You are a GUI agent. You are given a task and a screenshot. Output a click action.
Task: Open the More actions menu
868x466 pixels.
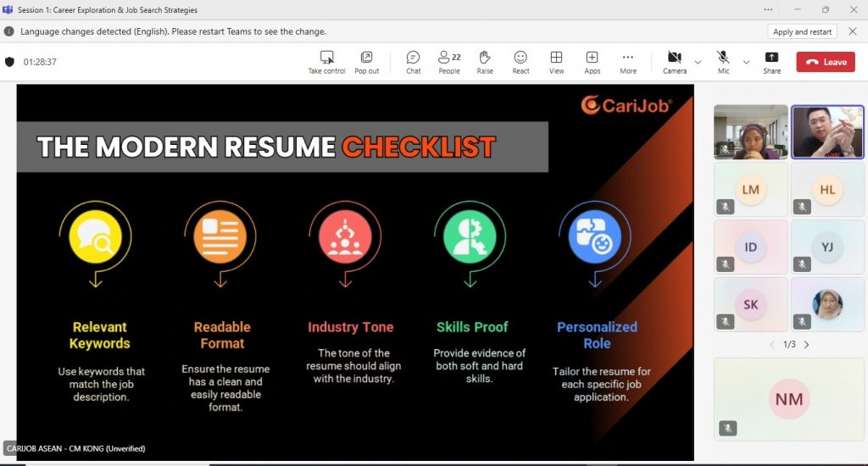(628, 62)
